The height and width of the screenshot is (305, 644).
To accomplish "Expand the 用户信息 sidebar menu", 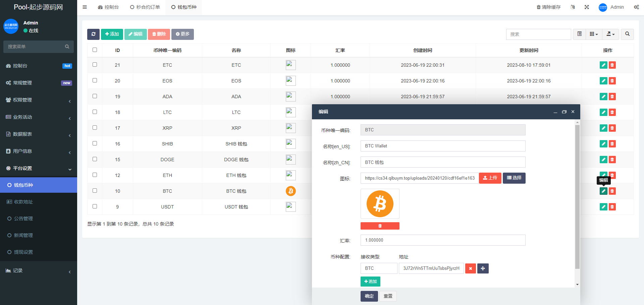I will 39,151.
